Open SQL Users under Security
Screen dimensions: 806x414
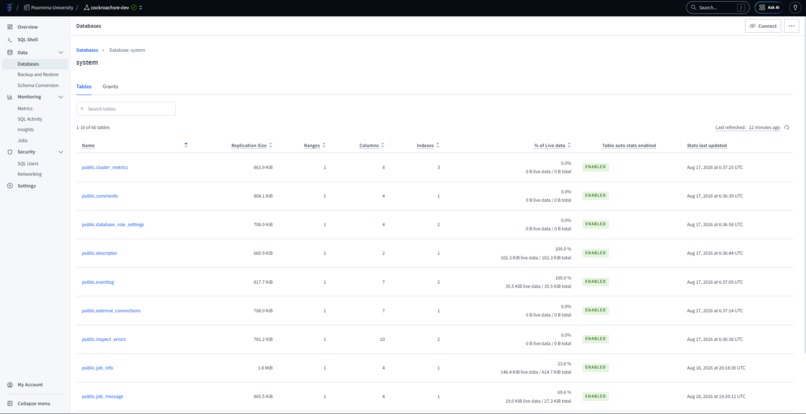click(x=28, y=164)
